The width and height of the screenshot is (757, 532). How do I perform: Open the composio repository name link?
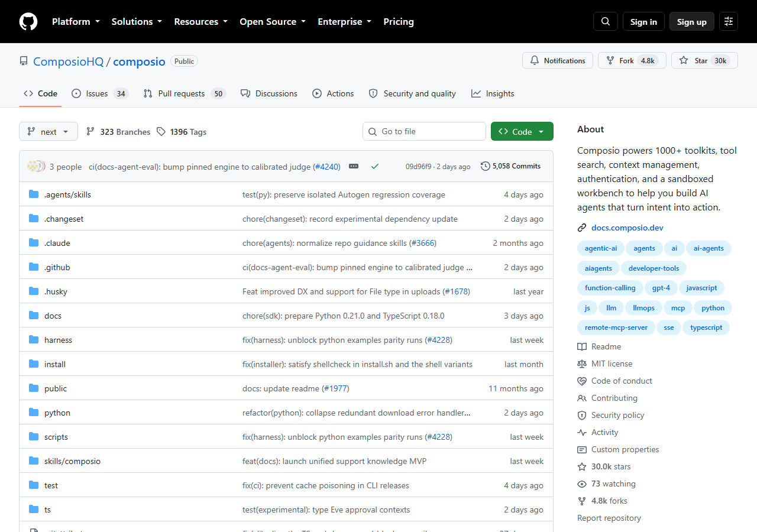[x=140, y=61]
